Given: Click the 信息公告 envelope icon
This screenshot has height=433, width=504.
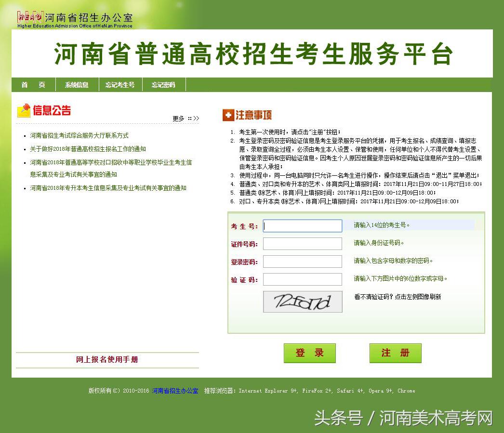Looking at the screenshot, I should pos(25,110).
